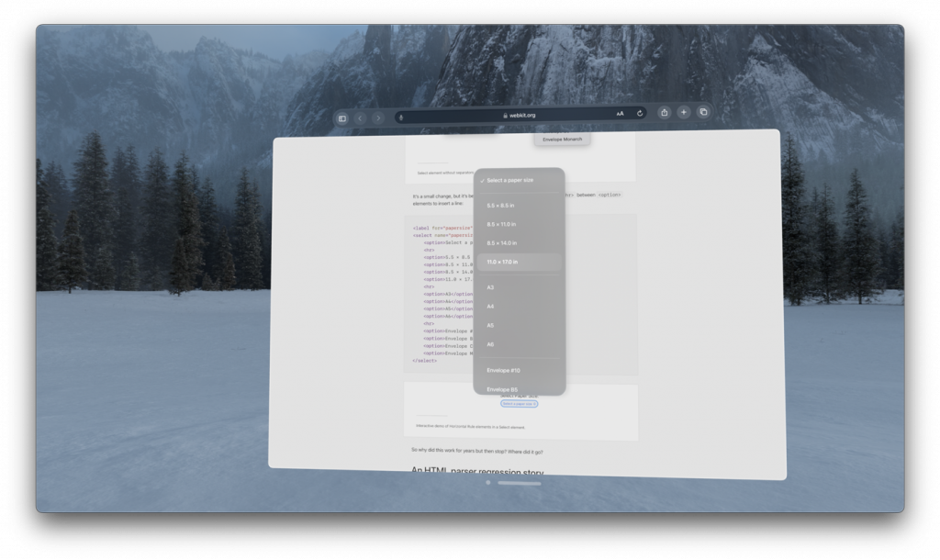Viewport: 940px width, 560px height.
Task: Activate the microphone icon for voice search
Action: click(402, 115)
